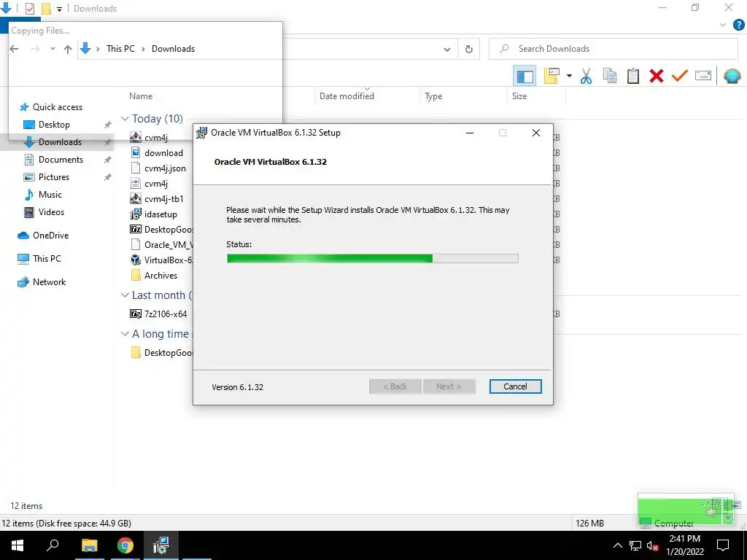Sort by the Size column header
Screen dimensions: 747x560
tap(519, 96)
